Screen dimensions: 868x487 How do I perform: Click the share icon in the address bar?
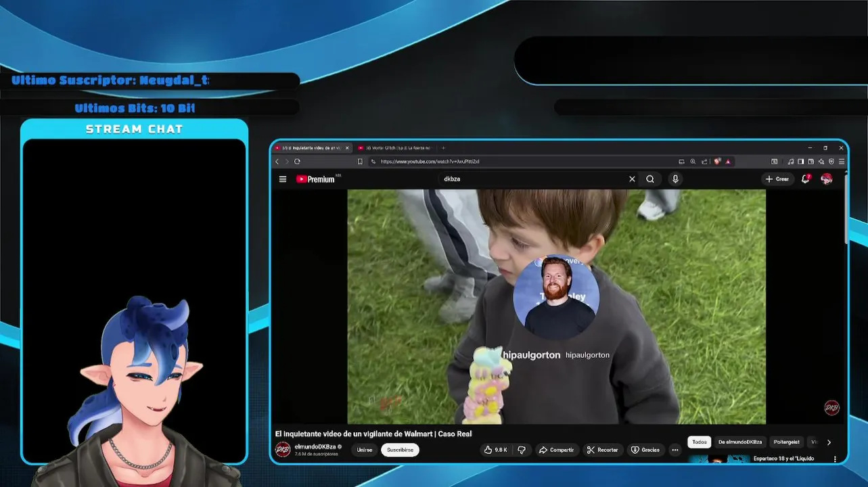[704, 162]
